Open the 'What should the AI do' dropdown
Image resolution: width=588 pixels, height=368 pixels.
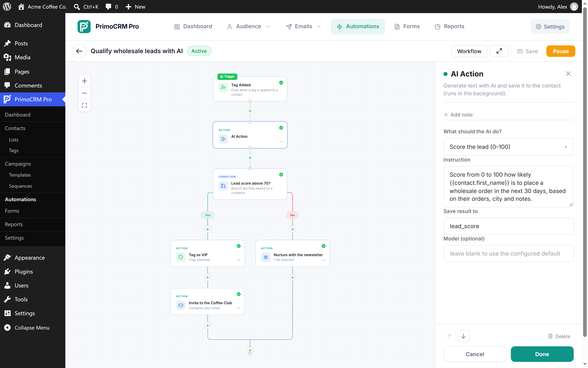(508, 147)
